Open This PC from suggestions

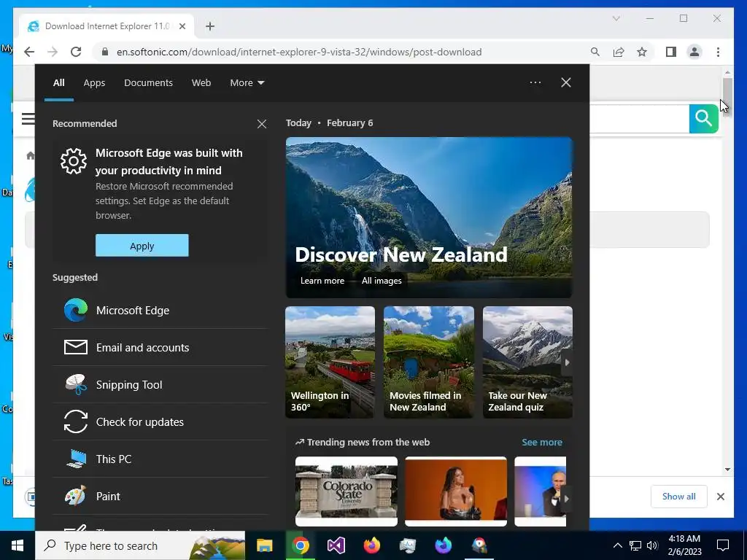[160, 459]
